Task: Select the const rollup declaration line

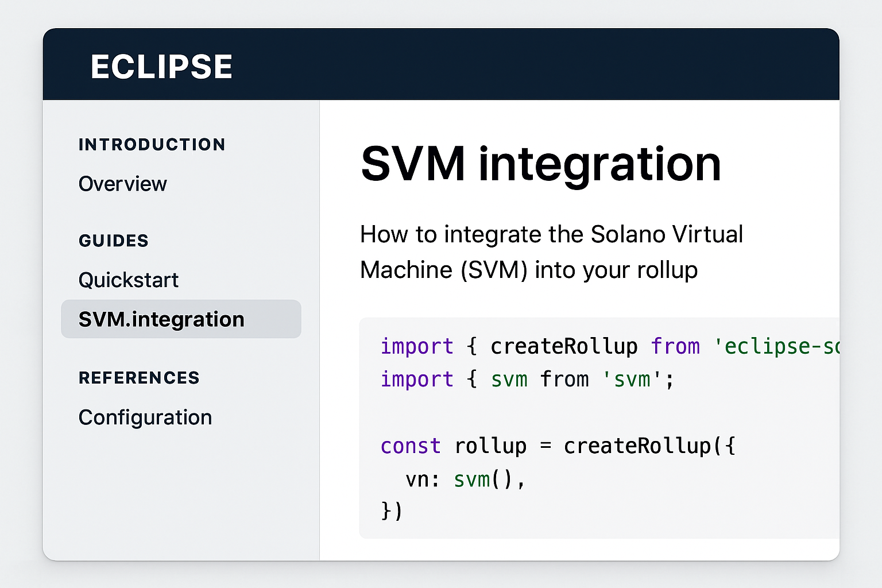Action: (x=557, y=446)
